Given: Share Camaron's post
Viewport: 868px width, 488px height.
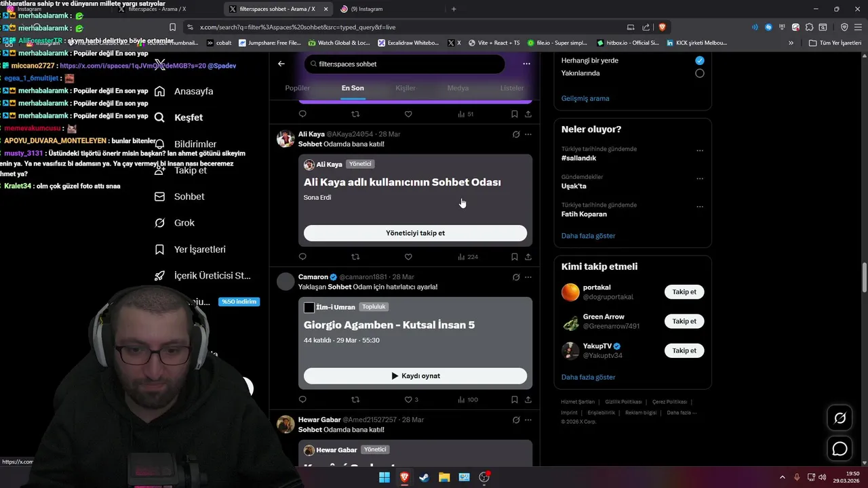Looking at the screenshot, I should (528, 400).
